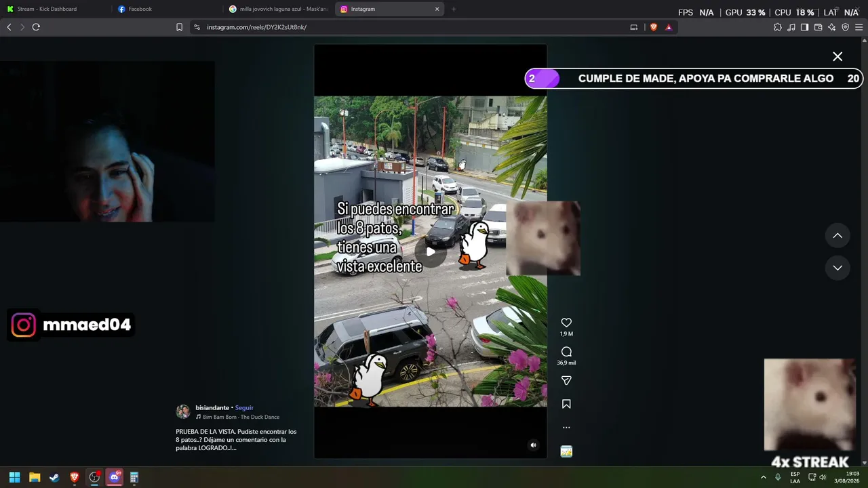Open the Calculator taskbar icon
The image size is (868, 488).
click(134, 477)
